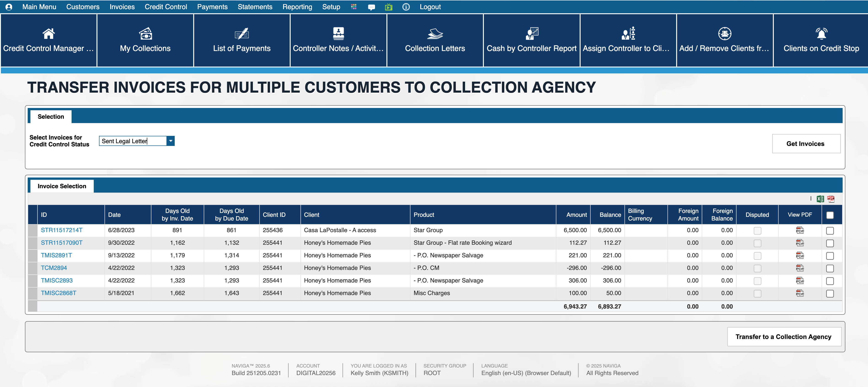Open invoice link TMISC2893
The width and height of the screenshot is (868, 387).
tap(57, 280)
